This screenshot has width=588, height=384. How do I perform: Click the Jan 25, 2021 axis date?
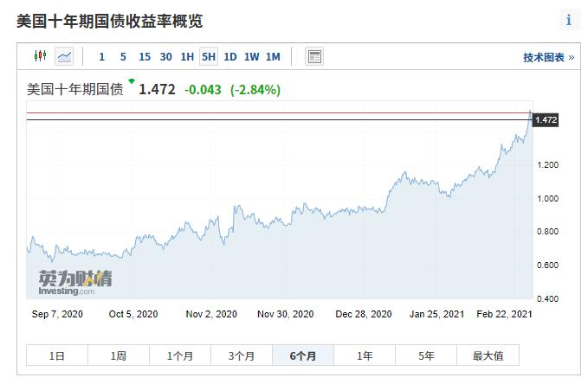pos(436,314)
